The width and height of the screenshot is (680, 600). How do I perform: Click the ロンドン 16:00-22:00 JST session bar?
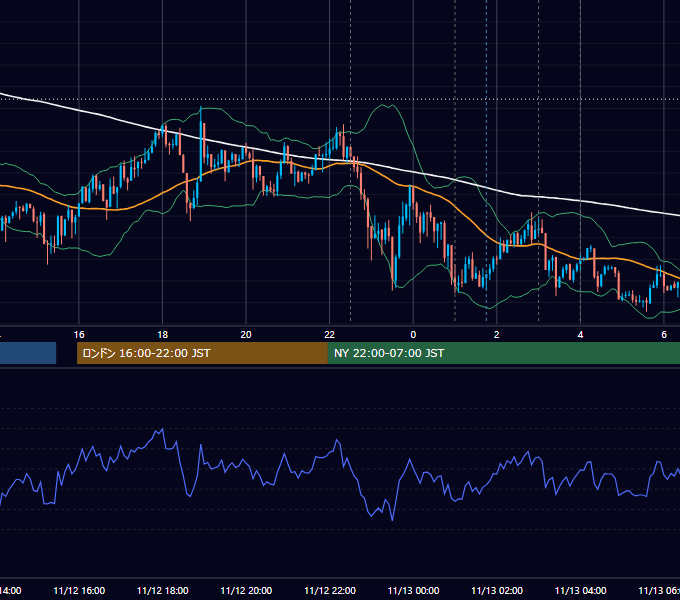point(202,353)
